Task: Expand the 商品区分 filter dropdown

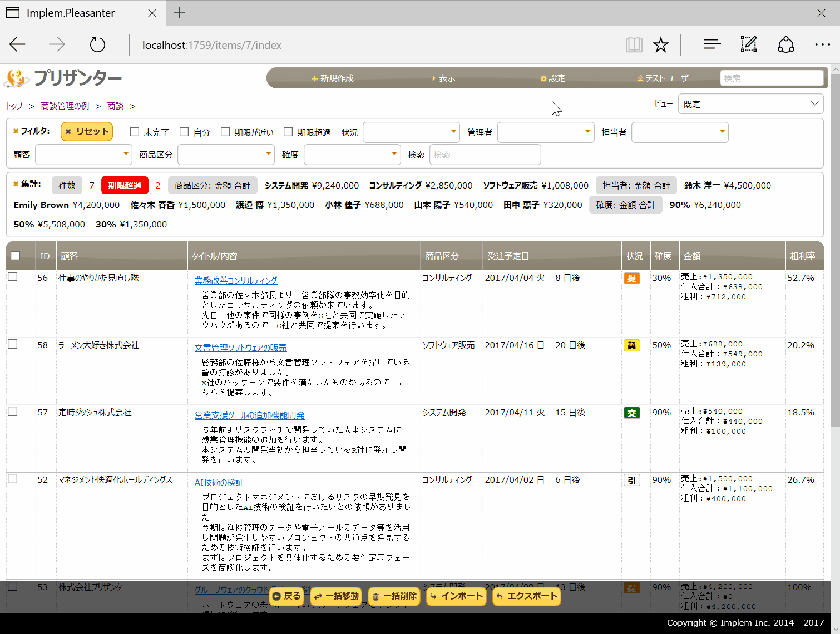Action: point(226,155)
